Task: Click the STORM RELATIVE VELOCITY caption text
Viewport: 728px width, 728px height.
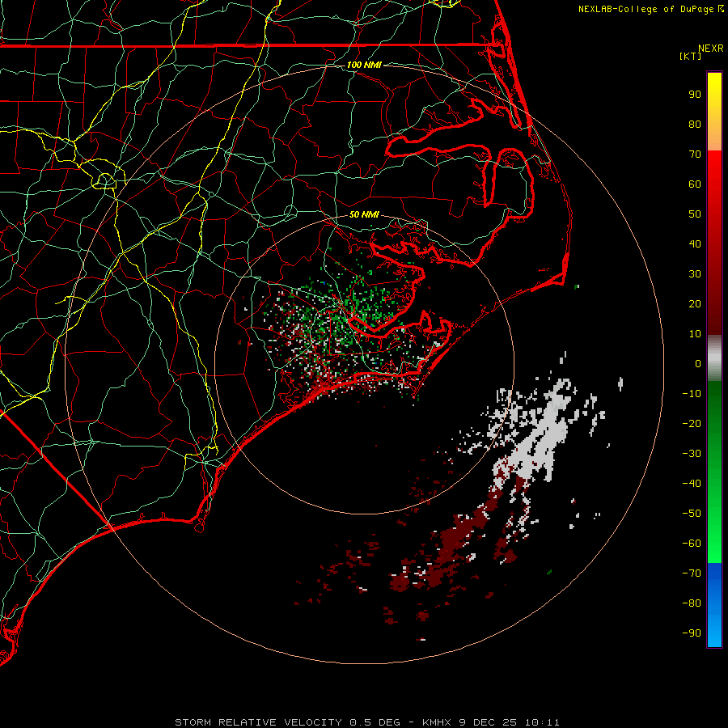Action: click(258, 722)
